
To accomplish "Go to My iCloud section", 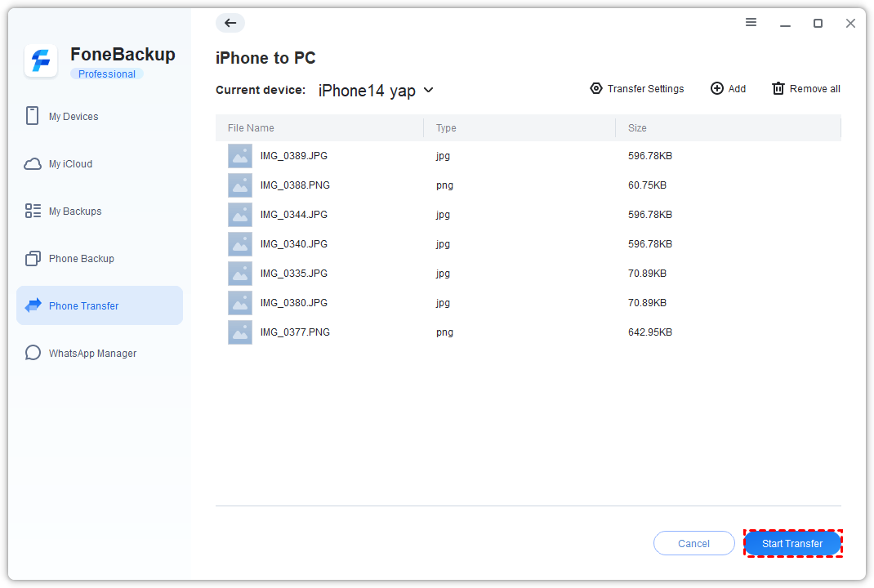I will click(x=100, y=164).
